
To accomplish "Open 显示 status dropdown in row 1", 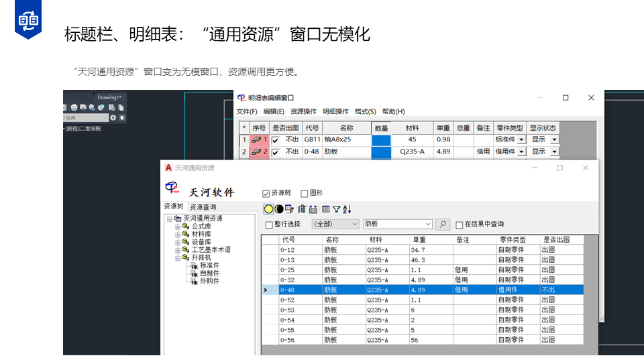I will [x=555, y=140].
